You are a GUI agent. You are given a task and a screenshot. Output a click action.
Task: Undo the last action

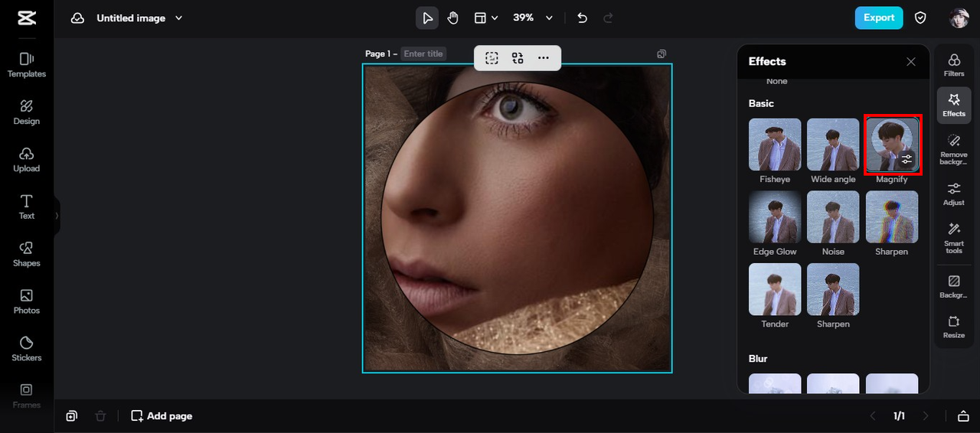pos(582,18)
